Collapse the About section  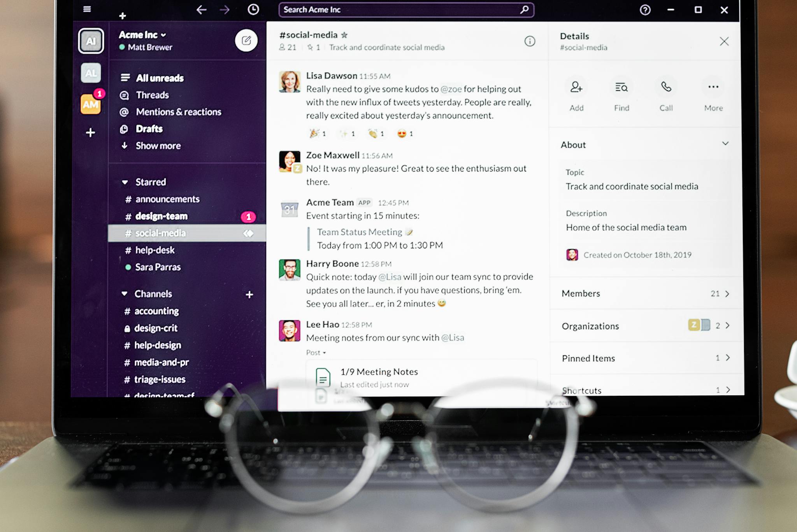(x=725, y=144)
